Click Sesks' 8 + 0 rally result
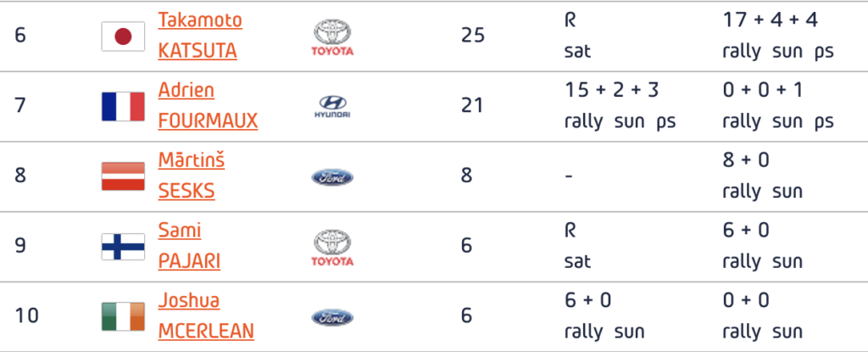The image size is (868, 352). (746, 160)
